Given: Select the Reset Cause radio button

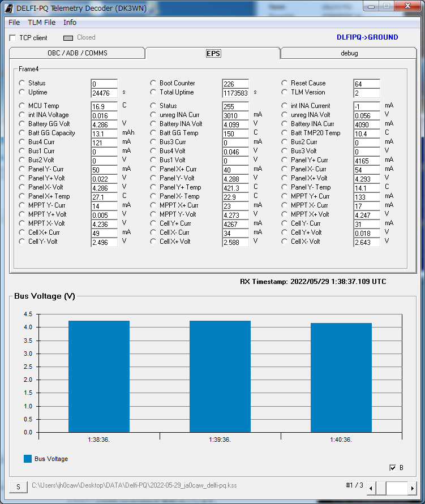Looking at the screenshot, I should tap(284, 83).
